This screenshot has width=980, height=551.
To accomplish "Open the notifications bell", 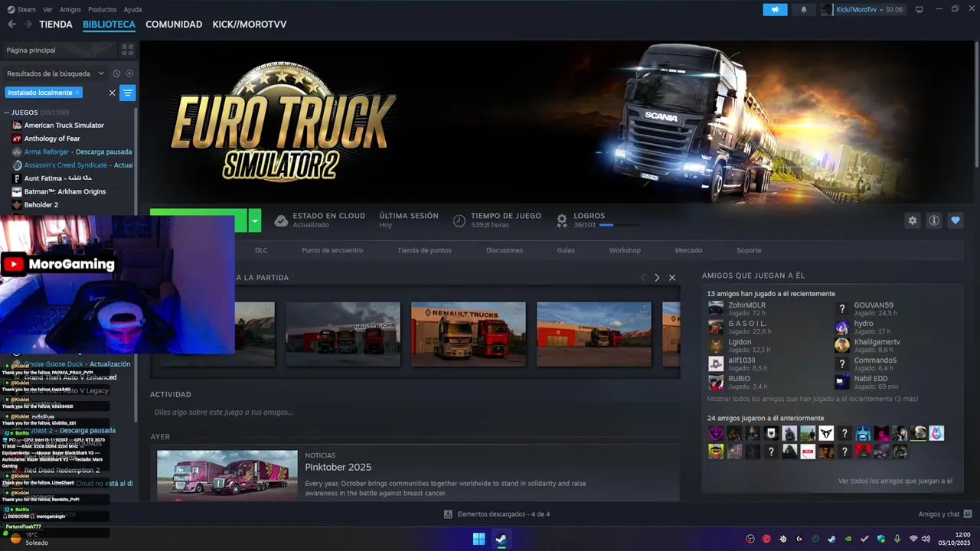I will (x=803, y=9).
